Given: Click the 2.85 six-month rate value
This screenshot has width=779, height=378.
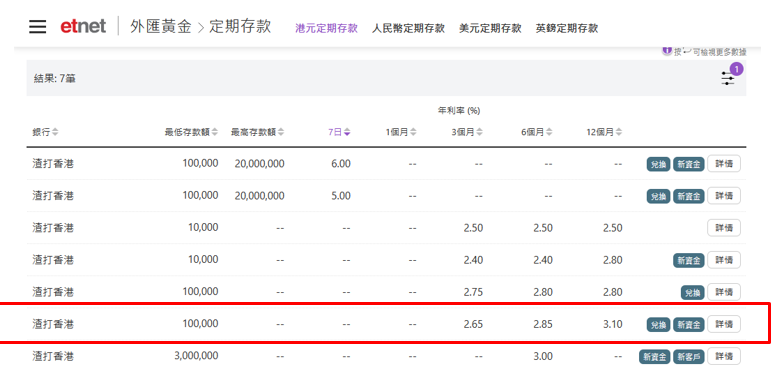Looking at the screenshot, I should click(543, 324).
